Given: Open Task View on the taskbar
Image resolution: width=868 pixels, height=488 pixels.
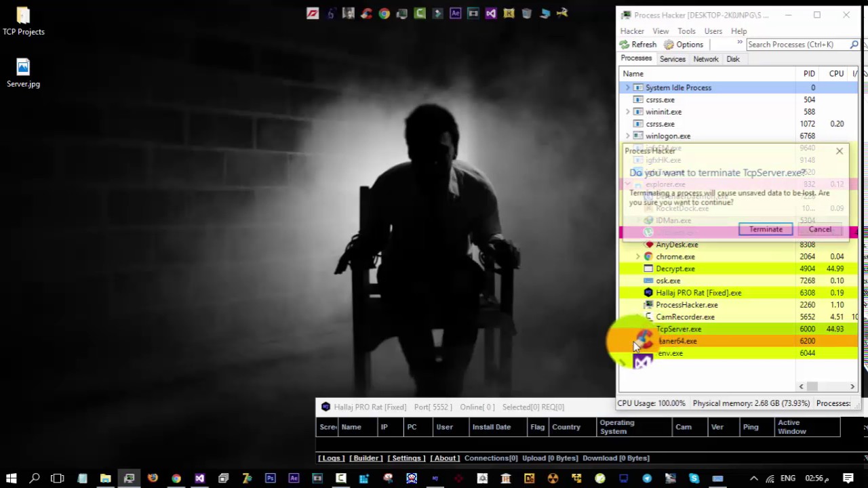Looking at the screenshot, I should [57, 479].
